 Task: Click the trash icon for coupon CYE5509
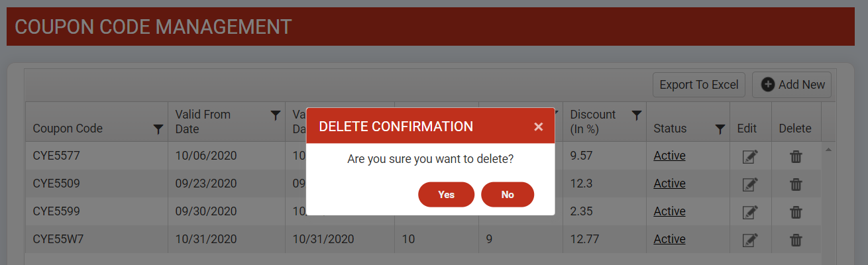point(796,184)
